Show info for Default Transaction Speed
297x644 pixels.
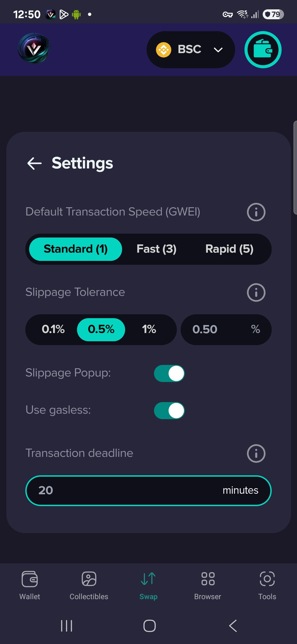point(256,212)
